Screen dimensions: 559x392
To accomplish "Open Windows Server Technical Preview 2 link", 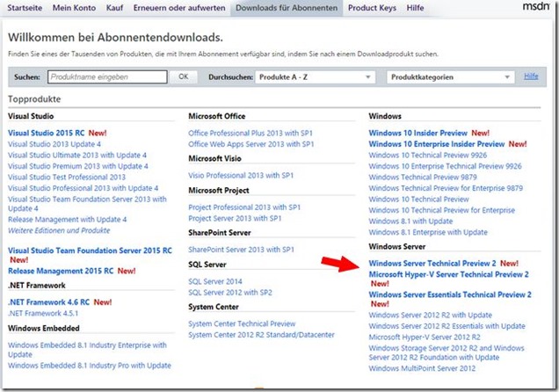I will 432,263.
